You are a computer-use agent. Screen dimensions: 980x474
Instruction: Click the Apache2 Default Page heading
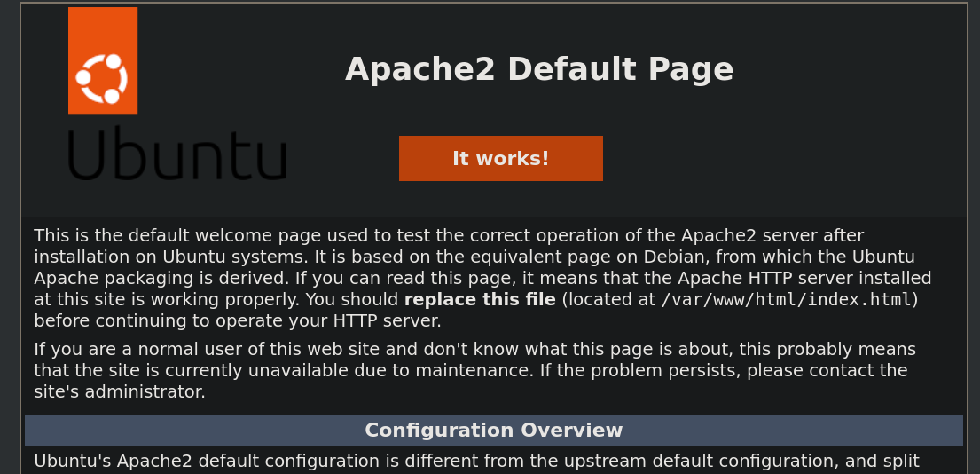tap(538, 68)
